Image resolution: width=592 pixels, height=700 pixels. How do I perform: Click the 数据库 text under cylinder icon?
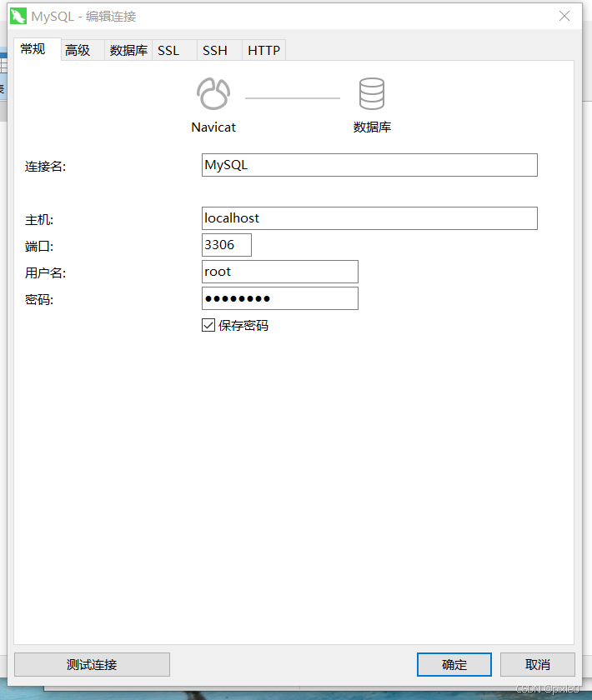pyautogui.click(x=372, y=127)
